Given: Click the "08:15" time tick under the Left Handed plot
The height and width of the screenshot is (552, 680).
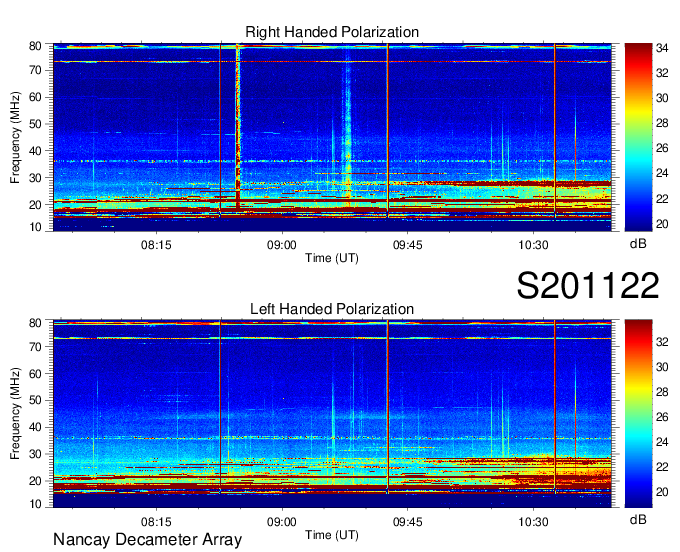Looking at the screenshot, I should (x=156, y=522).
